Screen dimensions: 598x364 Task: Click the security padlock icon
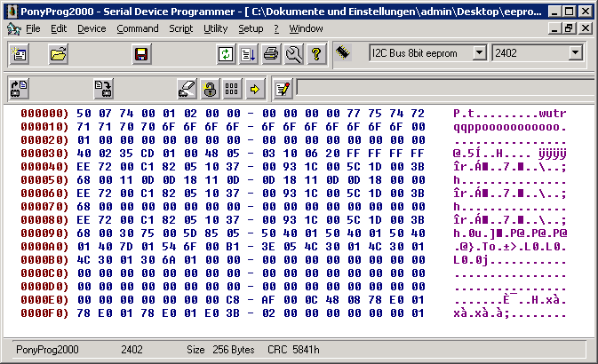coord(210,89)
